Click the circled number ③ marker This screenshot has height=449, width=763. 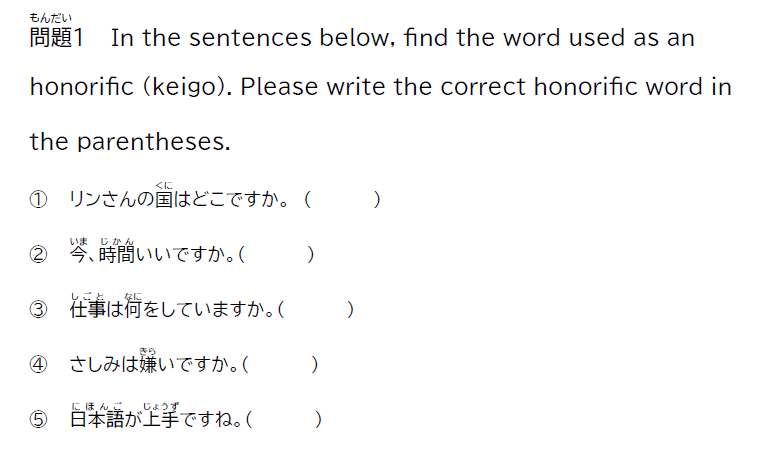click(x=38, y=309)
